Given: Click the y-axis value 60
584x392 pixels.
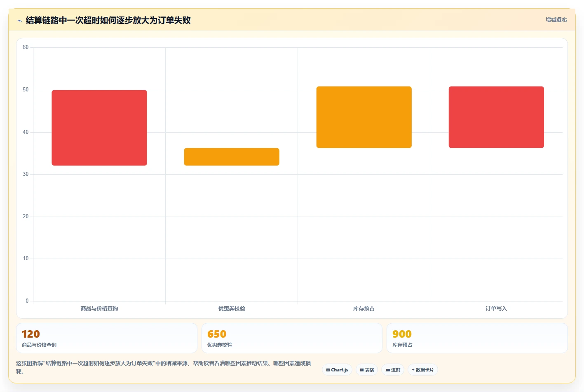Looking at the screenshot, I should [26, 47].
